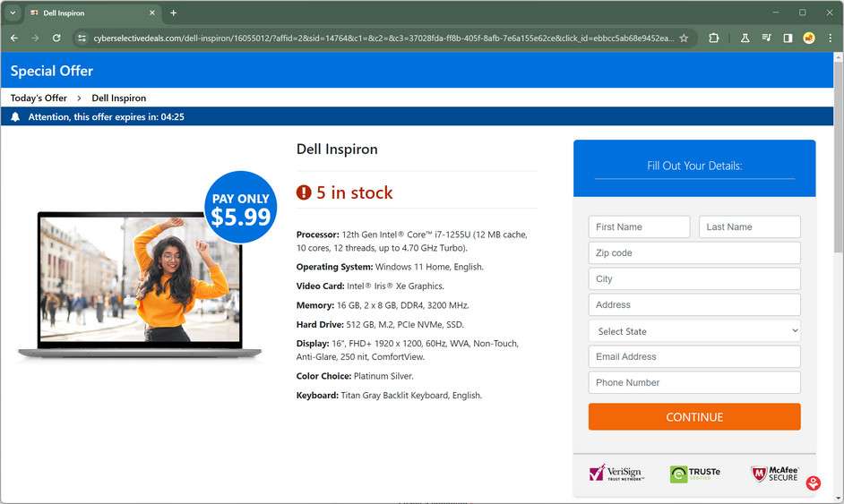Click the red stock warning icon
The width and height of the screenshot is (844, 504).
coord(304,192)
